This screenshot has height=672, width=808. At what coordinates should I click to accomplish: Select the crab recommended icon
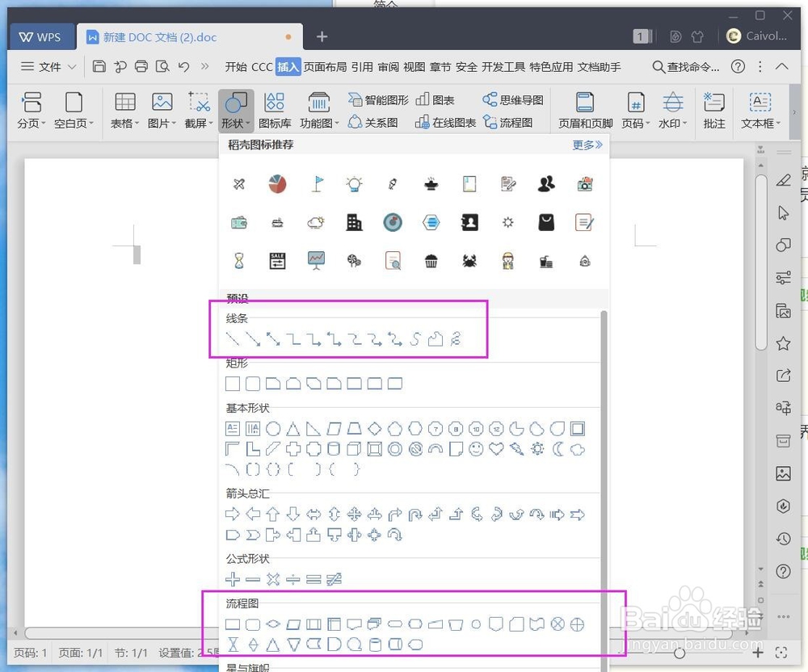coord(469,261)
